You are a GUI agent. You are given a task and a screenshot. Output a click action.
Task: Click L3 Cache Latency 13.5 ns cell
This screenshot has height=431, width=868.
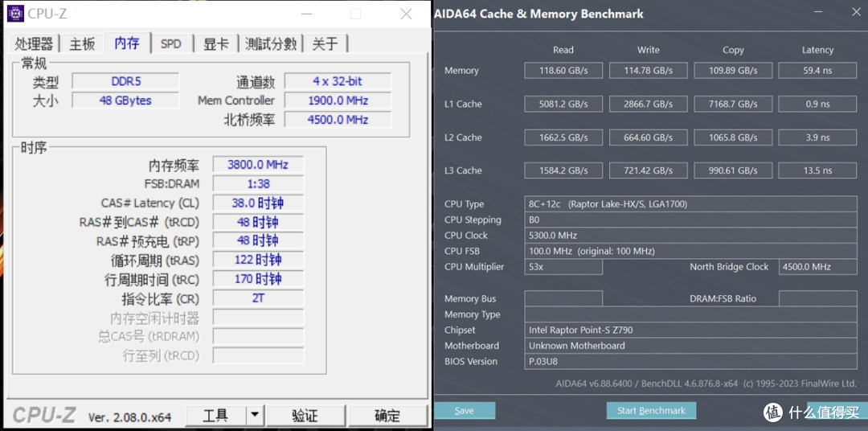pyautogui.click(x=817, y=170)
